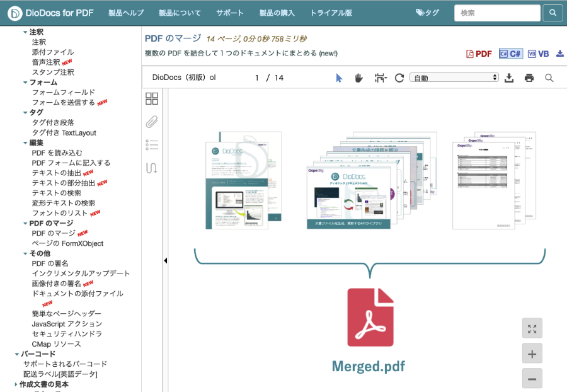Download sample project archive icon

(x=560, y=54)
